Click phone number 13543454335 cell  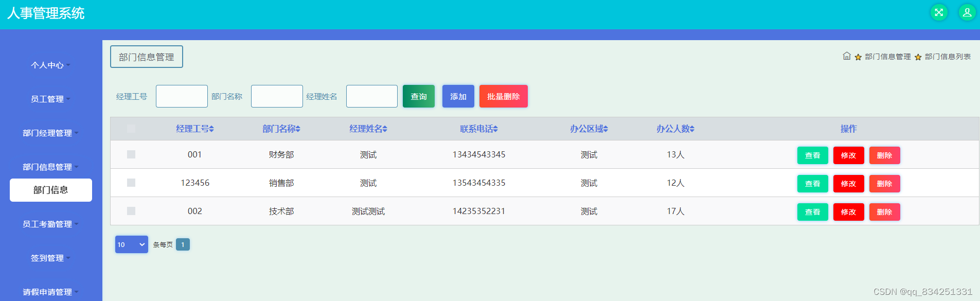[479, 183]
